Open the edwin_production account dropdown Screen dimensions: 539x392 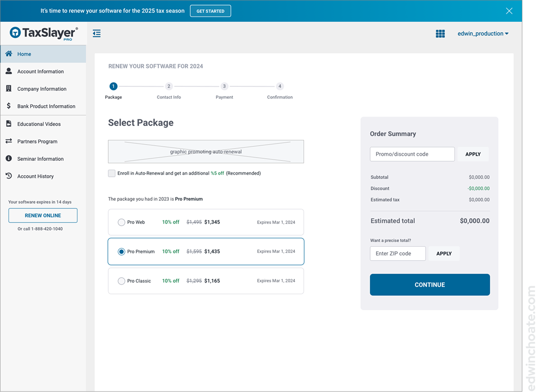tap(483, 34)
